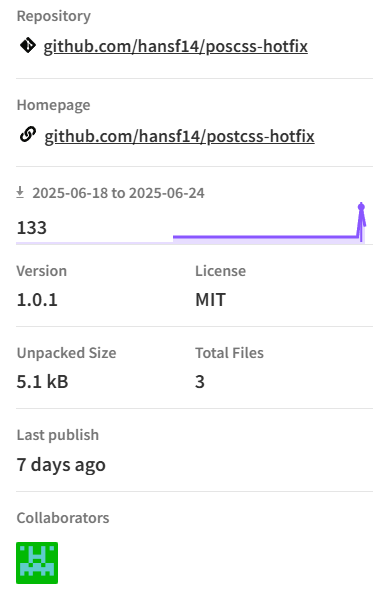
Task: Click the Last publish label
Action: (x=58, y=435)
